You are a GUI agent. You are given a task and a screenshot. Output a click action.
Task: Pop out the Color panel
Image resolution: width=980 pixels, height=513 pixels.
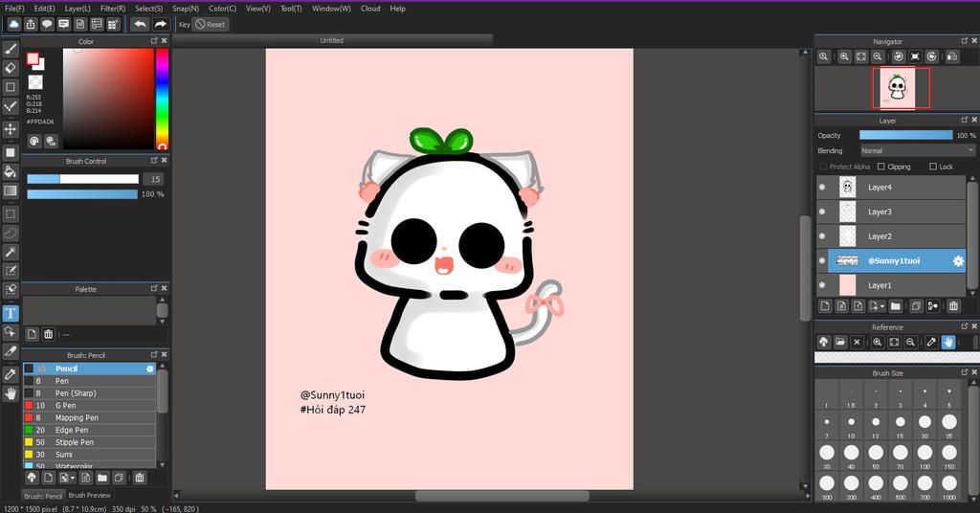click(154, 40)
